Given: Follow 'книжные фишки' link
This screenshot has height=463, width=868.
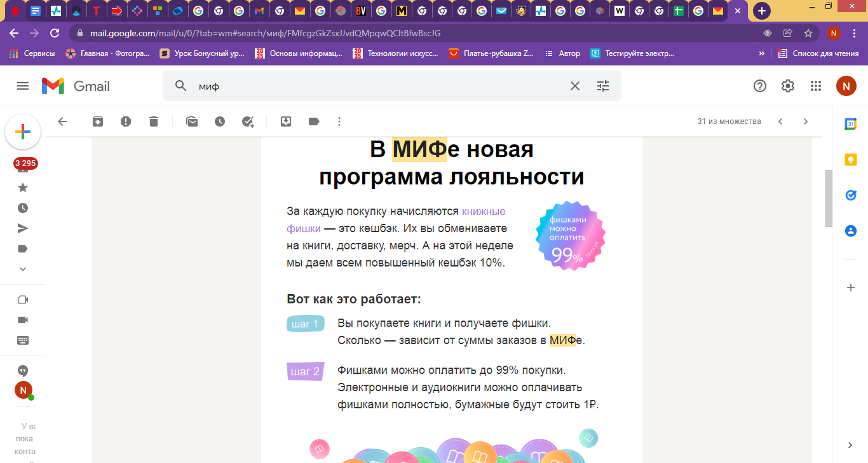Looking at the screenshot, I should click(396, 219).
